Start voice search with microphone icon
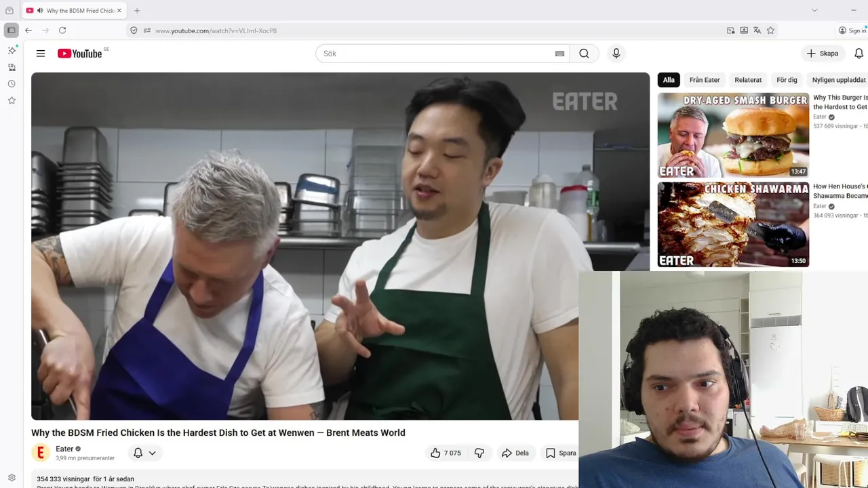 tap(616, 54)
